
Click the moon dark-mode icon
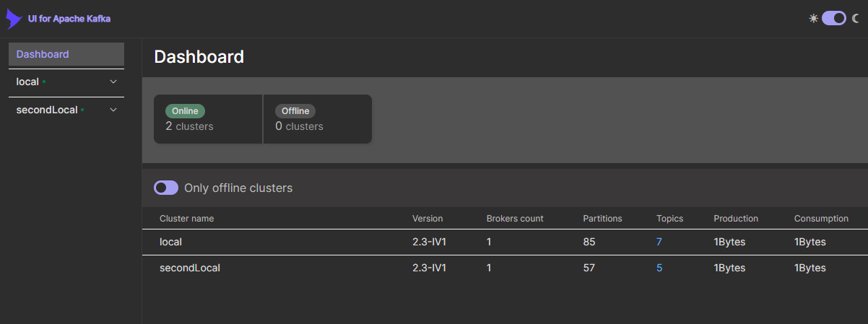[856, 18]
